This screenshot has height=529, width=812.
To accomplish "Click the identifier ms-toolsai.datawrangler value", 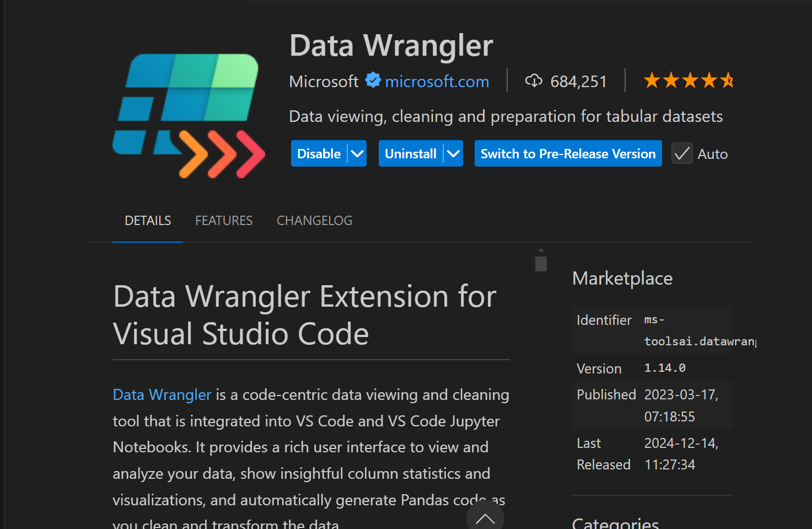I will click(700, 330).
